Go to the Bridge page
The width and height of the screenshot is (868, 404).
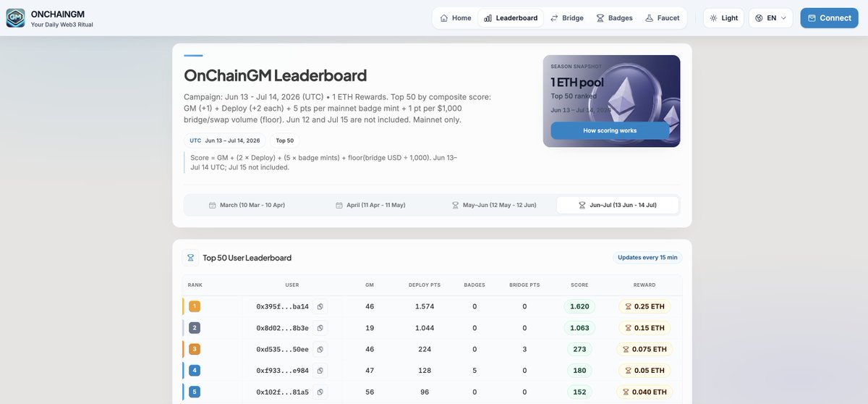pyautogui.click(x=567, y=18)
